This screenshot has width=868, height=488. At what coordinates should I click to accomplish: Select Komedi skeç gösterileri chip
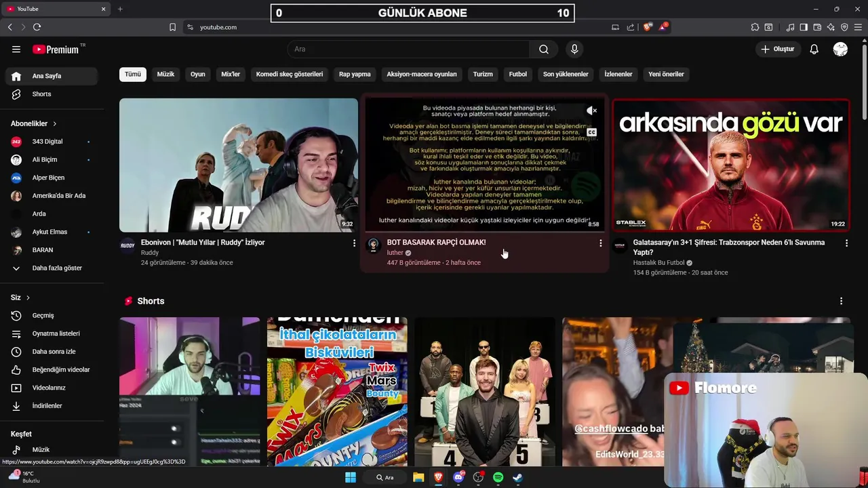coord(290,74)
